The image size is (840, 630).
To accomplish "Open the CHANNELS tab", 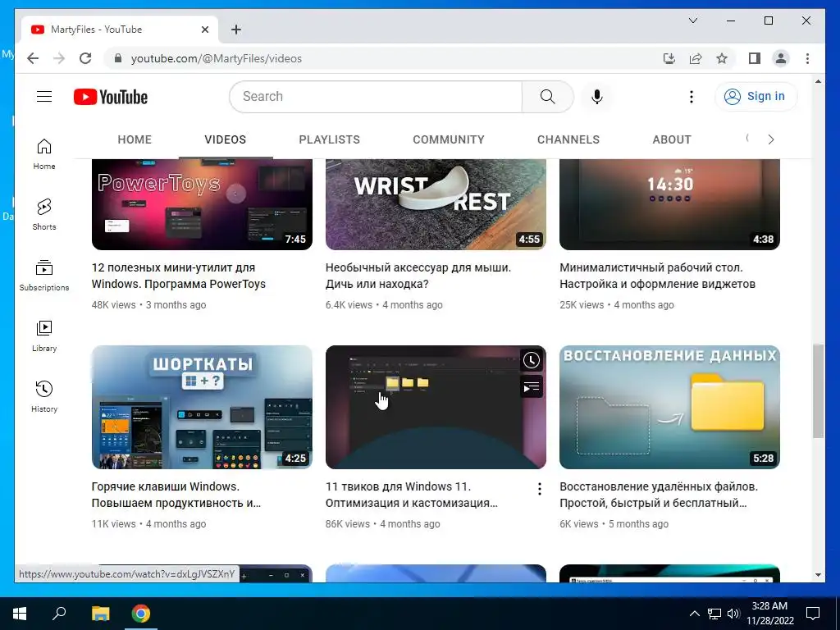I will click(568, 139).
